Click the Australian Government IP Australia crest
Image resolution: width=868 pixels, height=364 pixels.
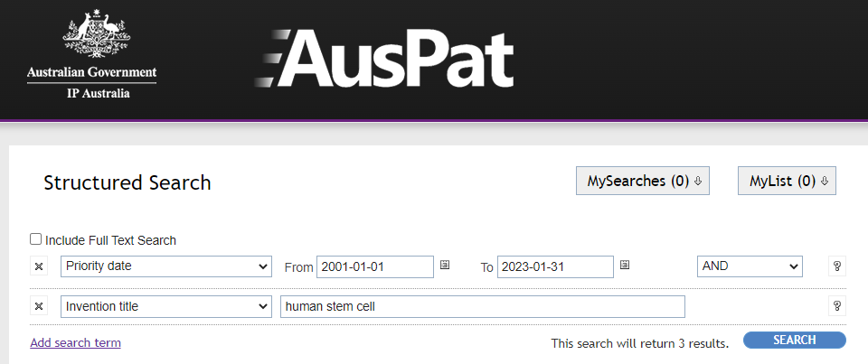(x=92, y=54)
